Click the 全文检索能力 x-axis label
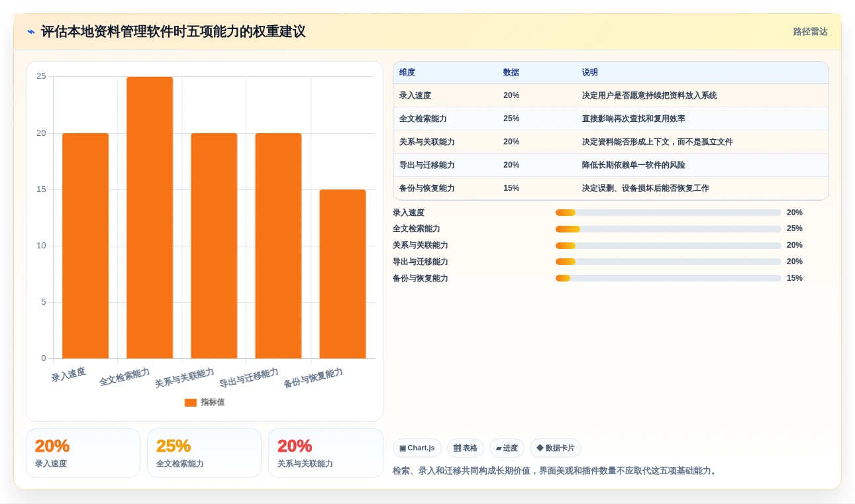 [125, 377]
